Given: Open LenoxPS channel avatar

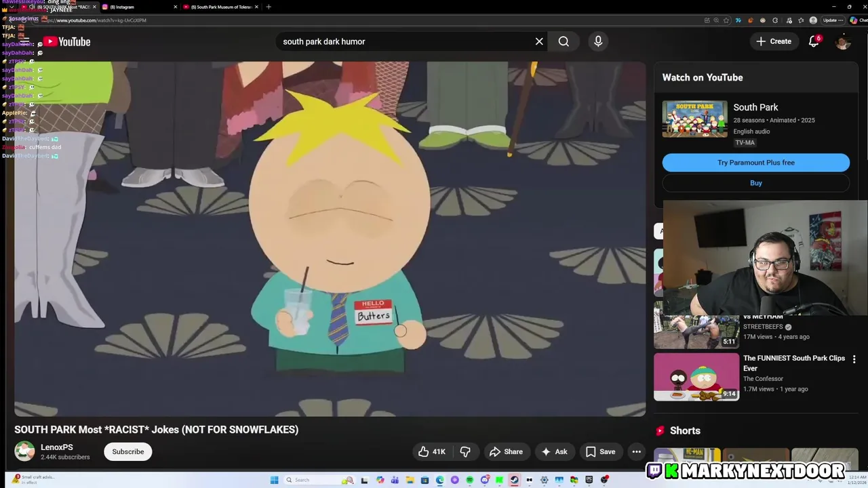Looking at the screenshot, I should point(24,451).
